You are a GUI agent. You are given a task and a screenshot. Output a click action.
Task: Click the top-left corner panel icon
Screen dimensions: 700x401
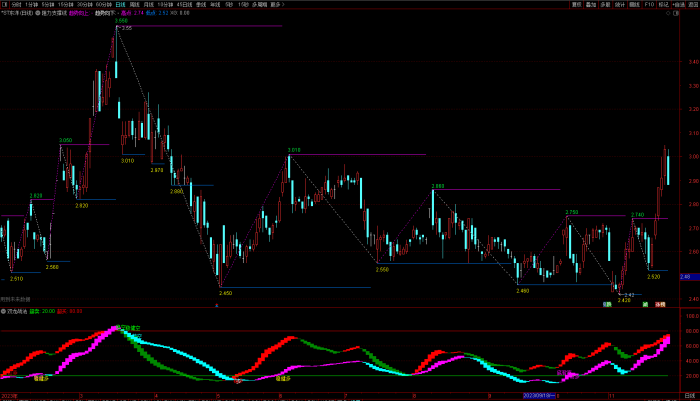pos(3,4)
